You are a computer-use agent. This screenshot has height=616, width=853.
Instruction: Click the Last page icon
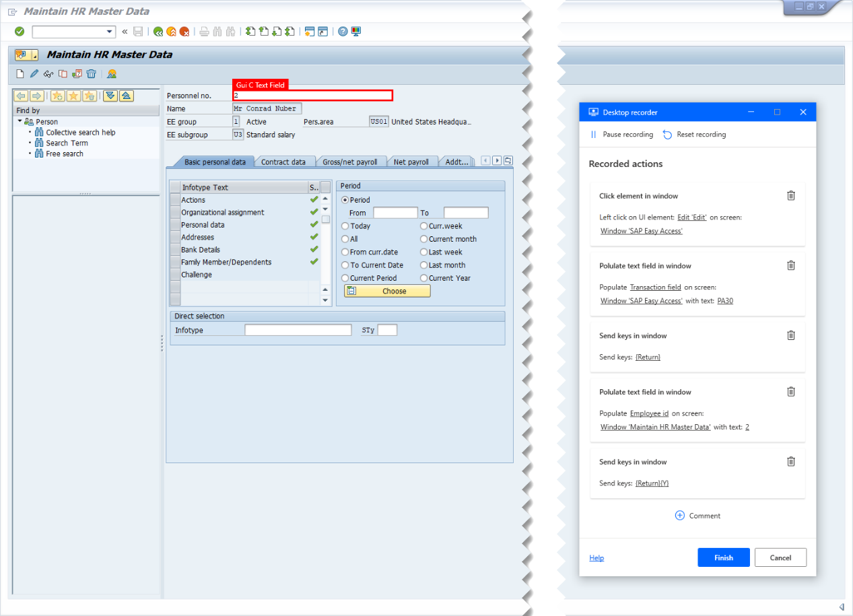click(289, 32)
